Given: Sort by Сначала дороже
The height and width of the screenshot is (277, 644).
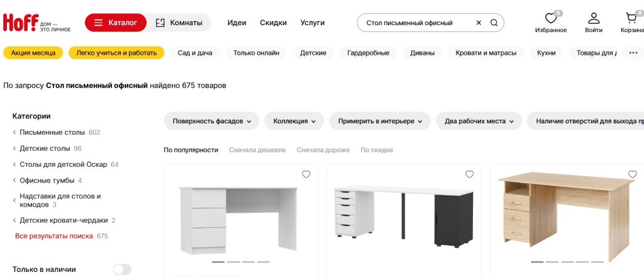Looking at the screenshot, I should [x=323, y=150].
